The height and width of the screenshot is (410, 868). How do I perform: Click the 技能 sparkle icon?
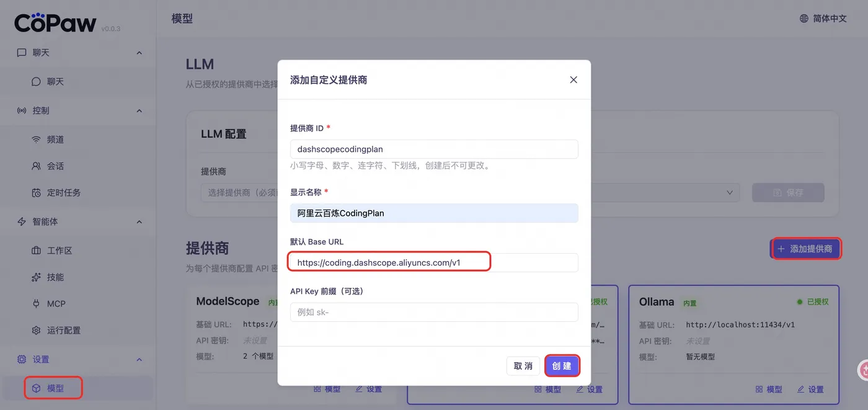[36, 277]
